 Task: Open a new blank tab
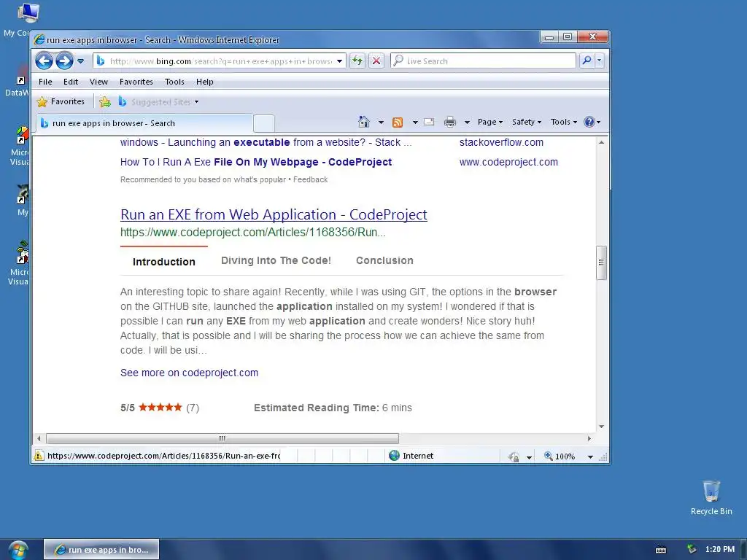tap(264, 123)
